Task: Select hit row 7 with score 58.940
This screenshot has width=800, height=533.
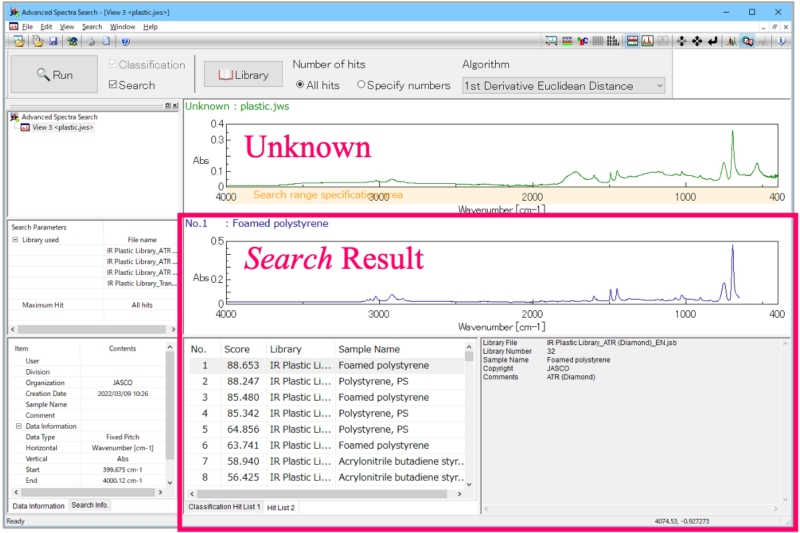Action: pyautogui.click(x=327, y=461)
